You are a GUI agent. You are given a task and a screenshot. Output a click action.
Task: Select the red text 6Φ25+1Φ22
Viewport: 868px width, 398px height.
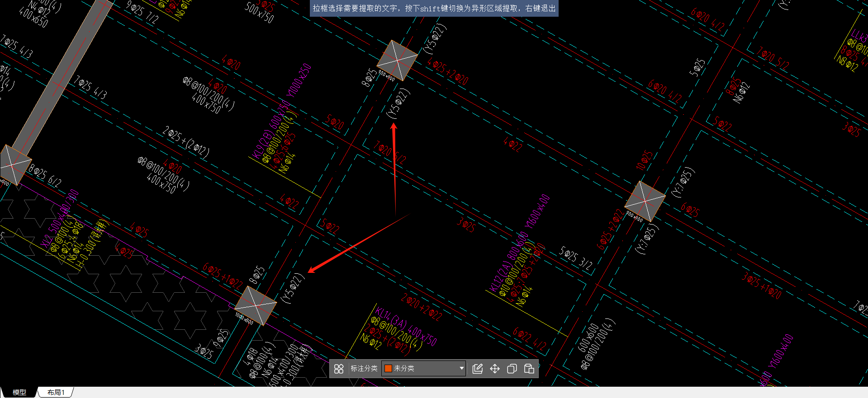pos(223,276)
